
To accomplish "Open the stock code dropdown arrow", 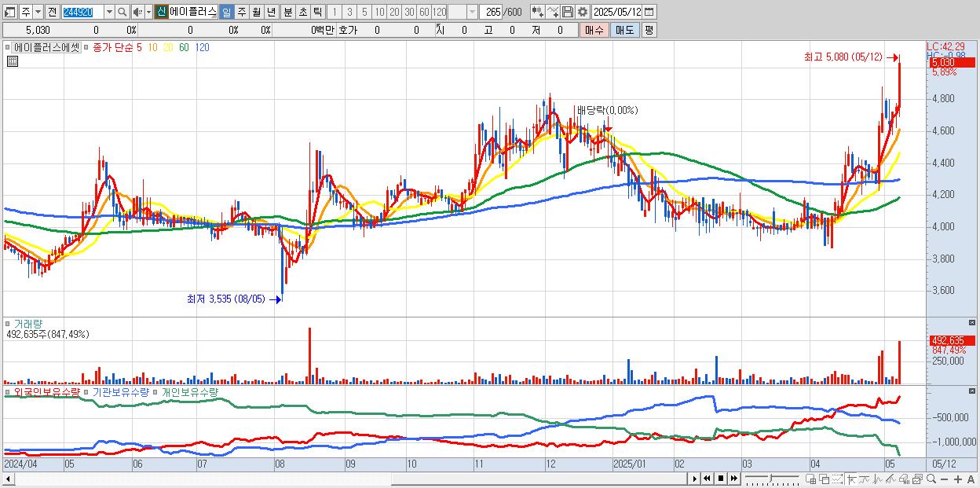I will point(110,12).
